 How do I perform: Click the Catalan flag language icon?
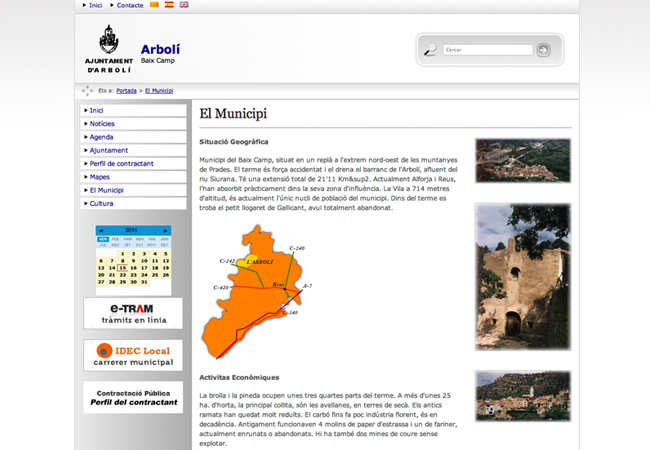click(x=154, y=5)
